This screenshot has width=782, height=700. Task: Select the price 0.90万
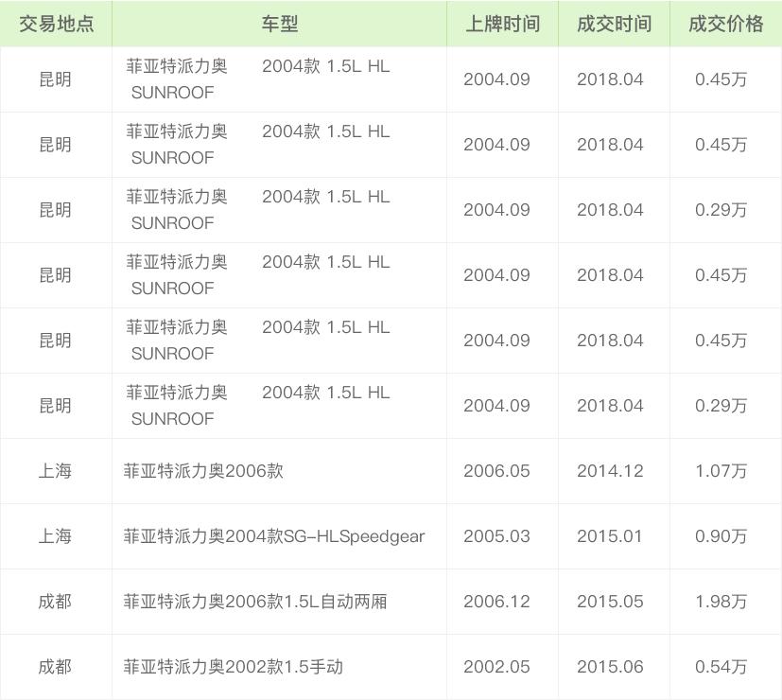coord(721,536)
